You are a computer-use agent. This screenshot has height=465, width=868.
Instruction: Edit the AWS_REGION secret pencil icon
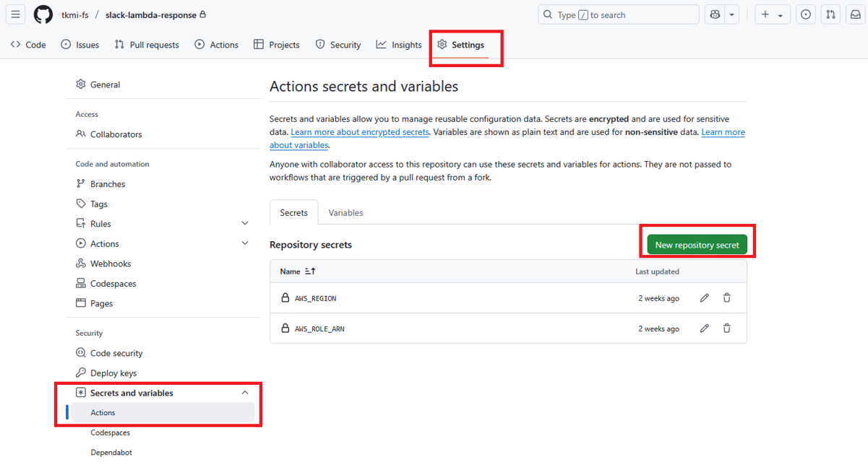pyautogui.click(x=704, y=297)
